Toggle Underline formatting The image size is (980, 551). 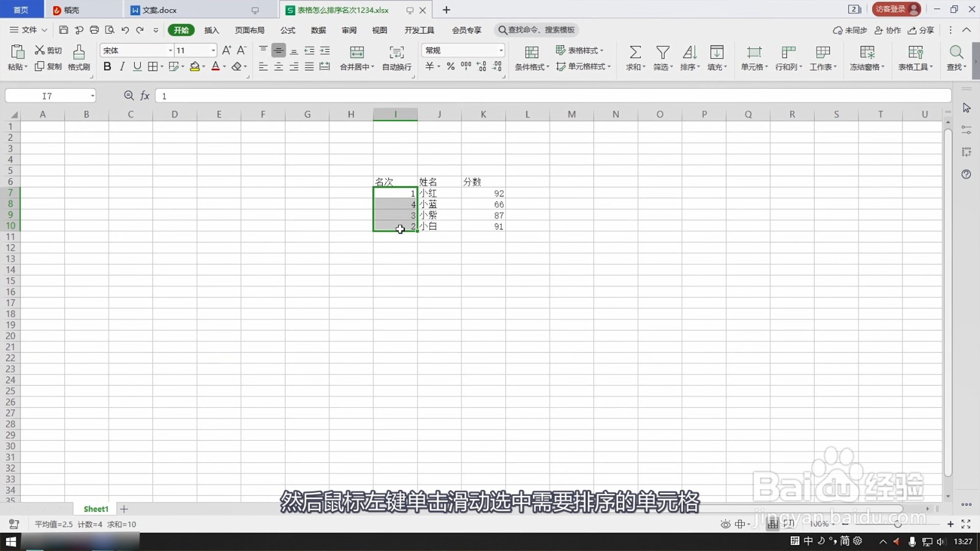click(137, 66)
